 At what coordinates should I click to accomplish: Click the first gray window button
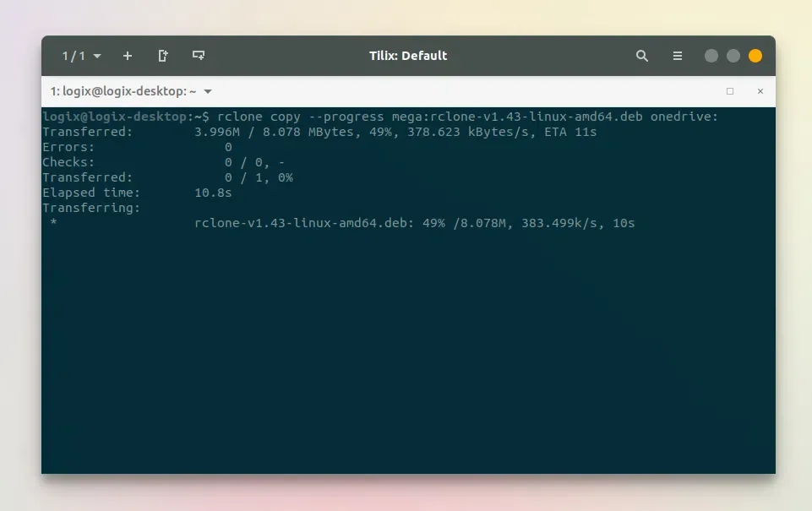[x=711, y=56]
